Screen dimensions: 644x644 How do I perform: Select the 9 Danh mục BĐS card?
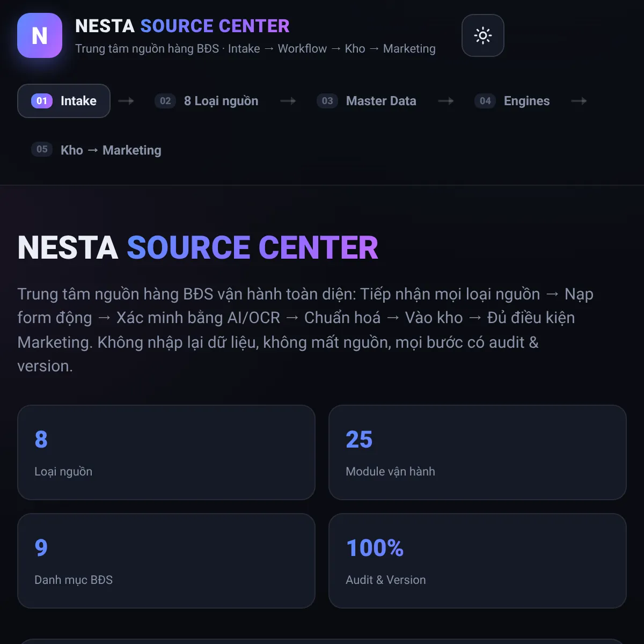click(166, 561)
